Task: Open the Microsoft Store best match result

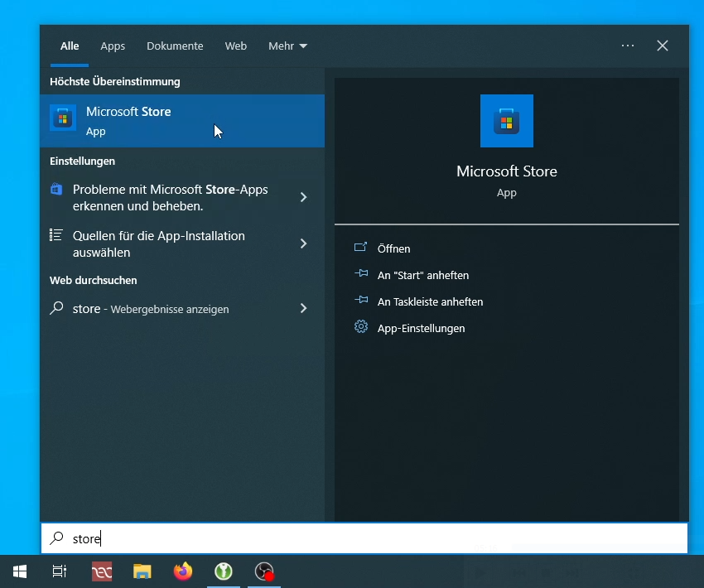Action: 182,121
